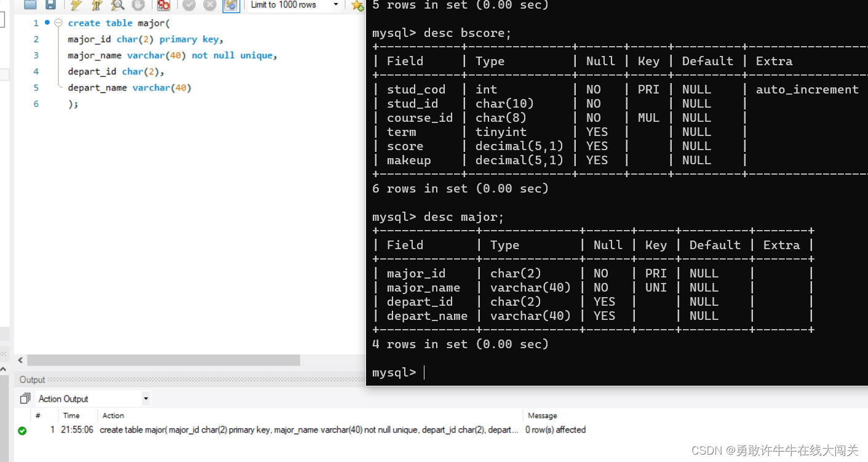The height and width of the screenshot is (462, 868).
Task: Place cursor on 'create table major(' line
Action: pos(119,23)
